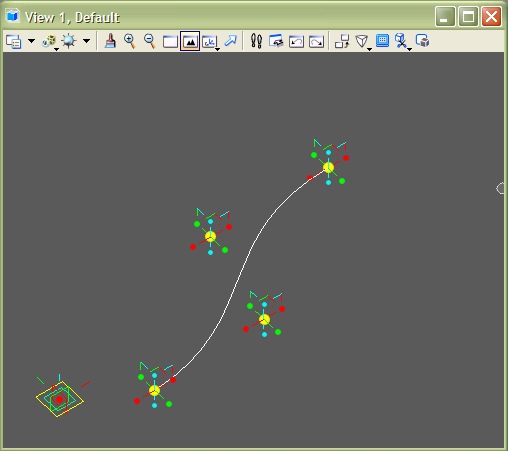Select the Zoom Out magnifier
This screenshot has height=451, width=508.
coord(150,41)
